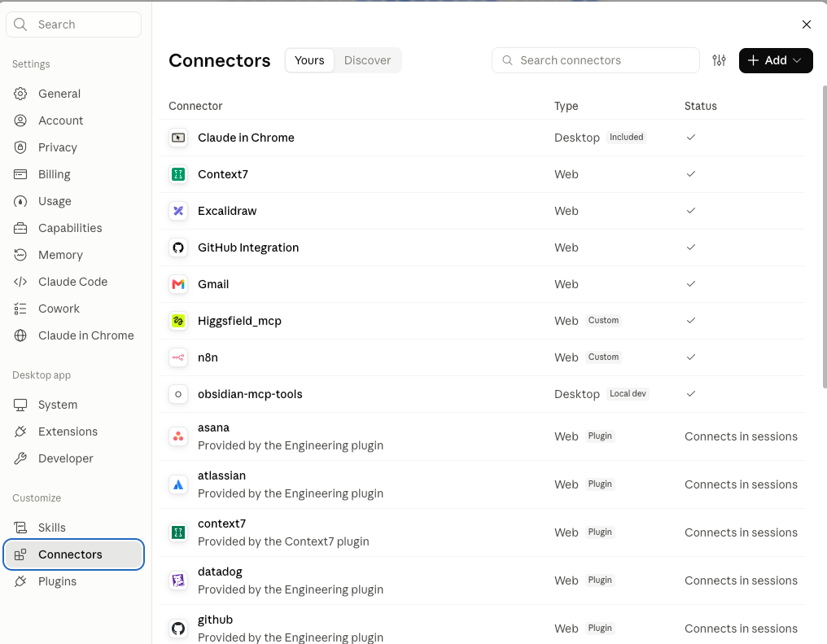827x644 pixels.
Task: Click the n8n connector icon
Action: tap(178, 357)
